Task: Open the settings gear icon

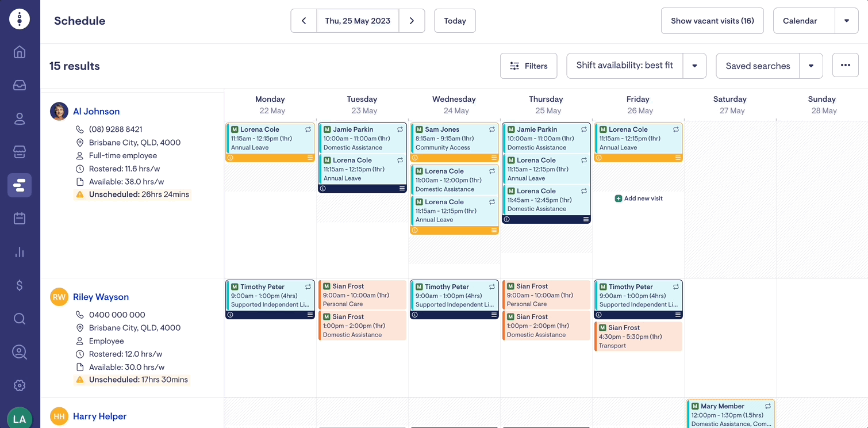Action: (x=20, y=385)
